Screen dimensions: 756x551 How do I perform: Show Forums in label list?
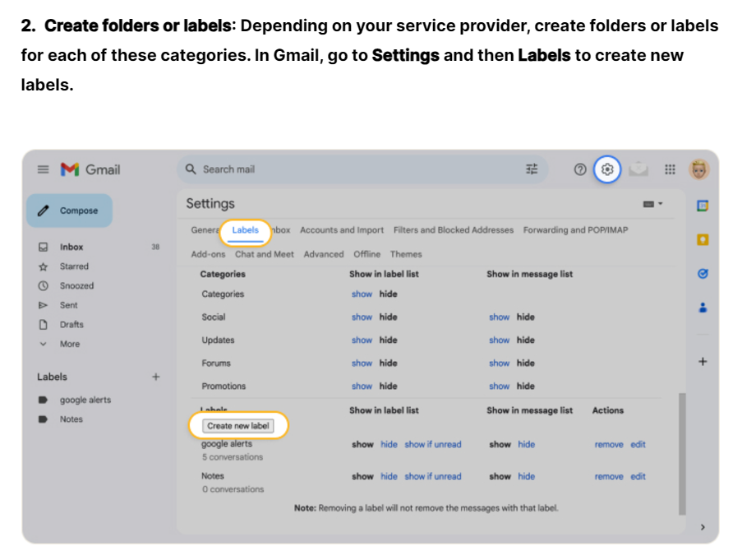click(x=362, y=363)
